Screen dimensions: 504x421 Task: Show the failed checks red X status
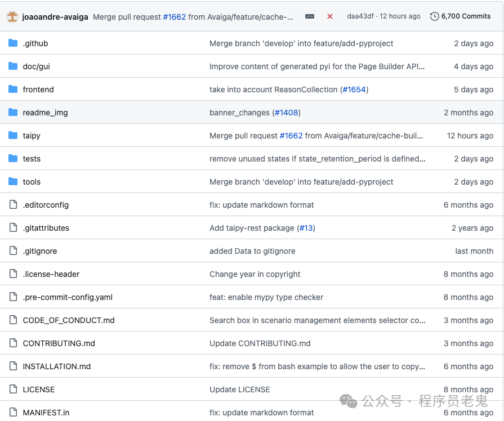point(330,16)
